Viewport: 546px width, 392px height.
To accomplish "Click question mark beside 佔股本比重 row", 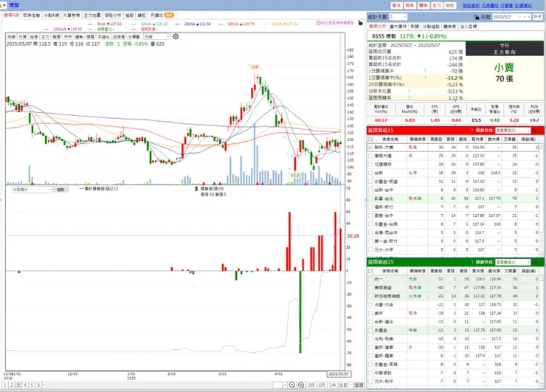I will [x=409, y=92].
